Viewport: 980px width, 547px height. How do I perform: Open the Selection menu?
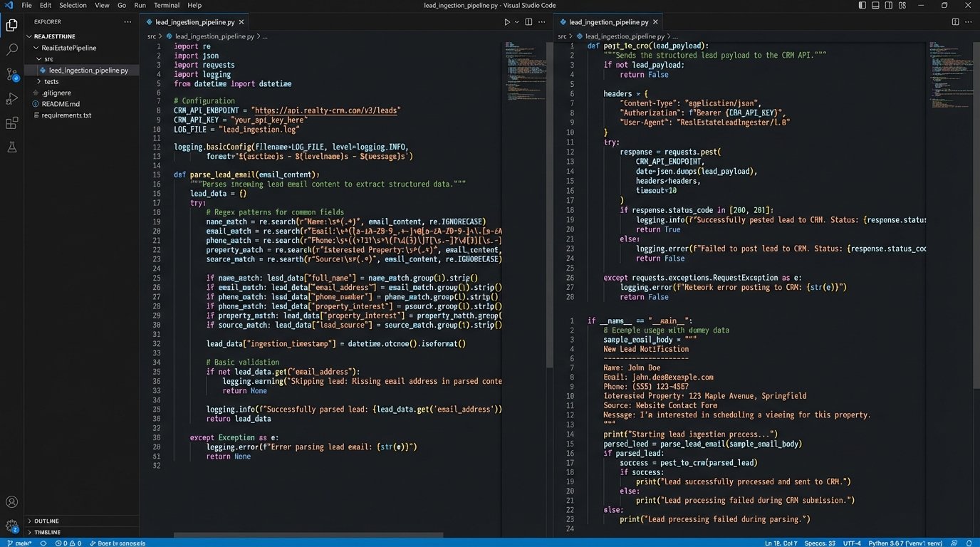(73, 5)
